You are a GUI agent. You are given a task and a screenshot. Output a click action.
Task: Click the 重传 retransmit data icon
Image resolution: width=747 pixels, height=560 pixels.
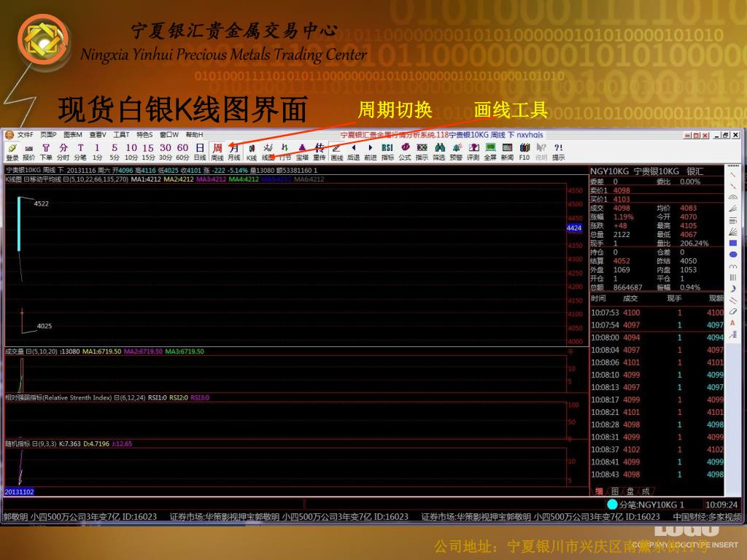coord(320,152)
